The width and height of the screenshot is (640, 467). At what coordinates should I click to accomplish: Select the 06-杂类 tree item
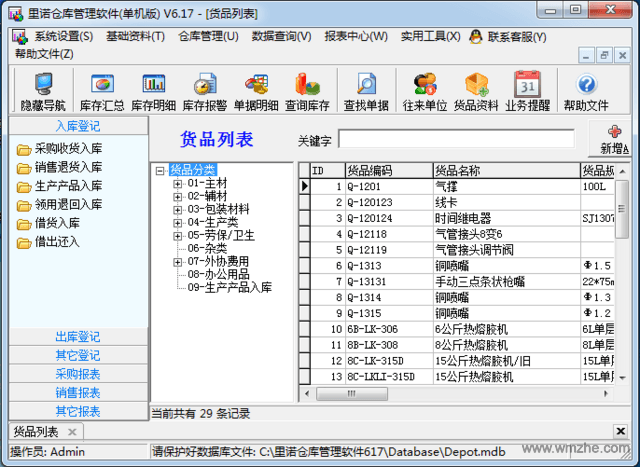click(207, 249)
